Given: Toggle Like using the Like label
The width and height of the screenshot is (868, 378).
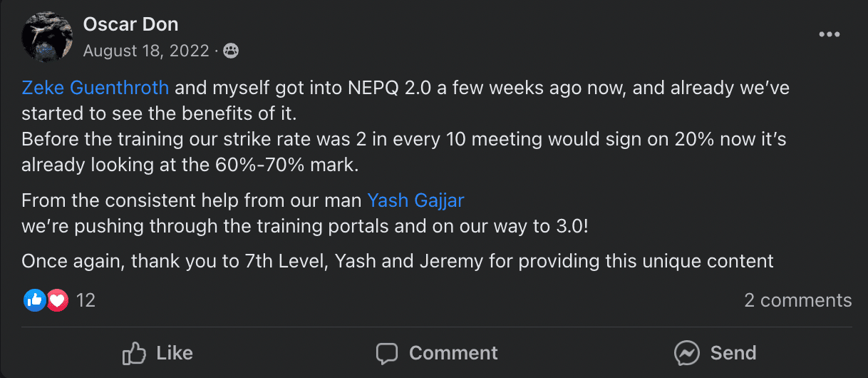Looking at the screenshot, I should click(x=174, y=353).
